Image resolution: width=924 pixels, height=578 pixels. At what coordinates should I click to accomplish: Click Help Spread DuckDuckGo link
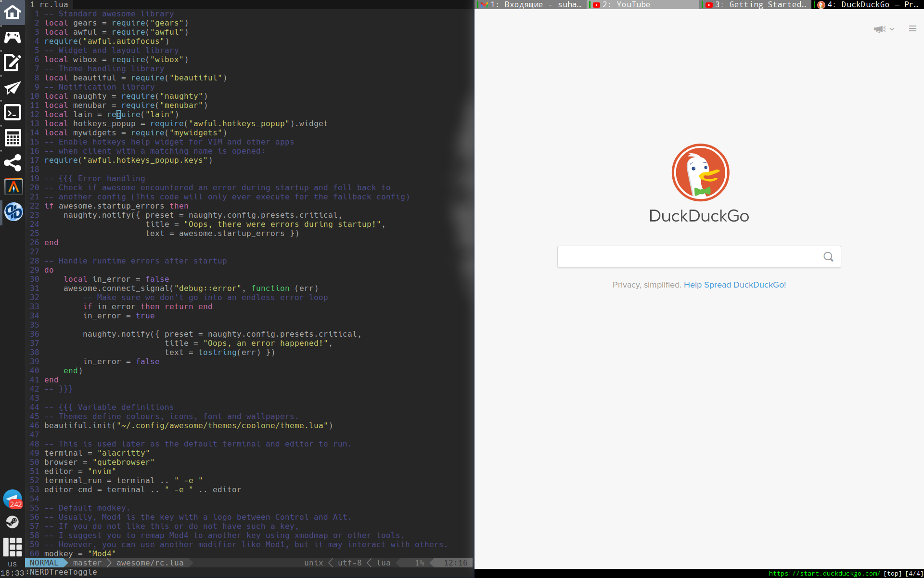click(734, 285)
